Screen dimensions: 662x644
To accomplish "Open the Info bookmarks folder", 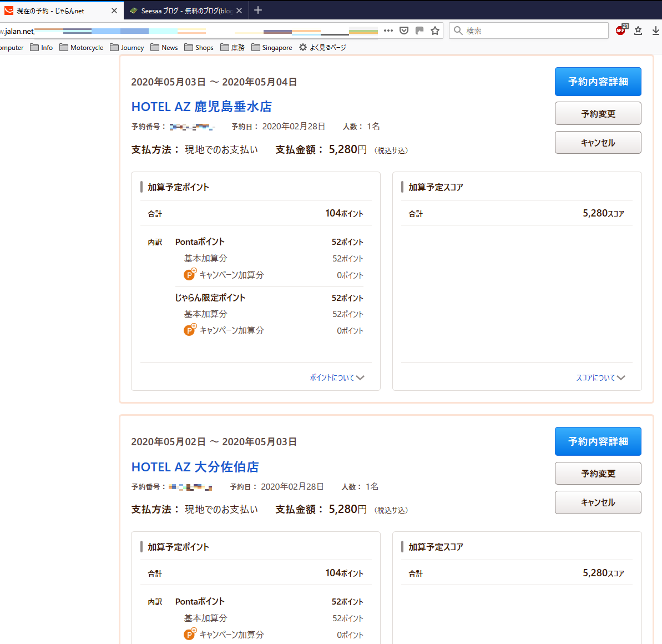I will click(42, 48).
